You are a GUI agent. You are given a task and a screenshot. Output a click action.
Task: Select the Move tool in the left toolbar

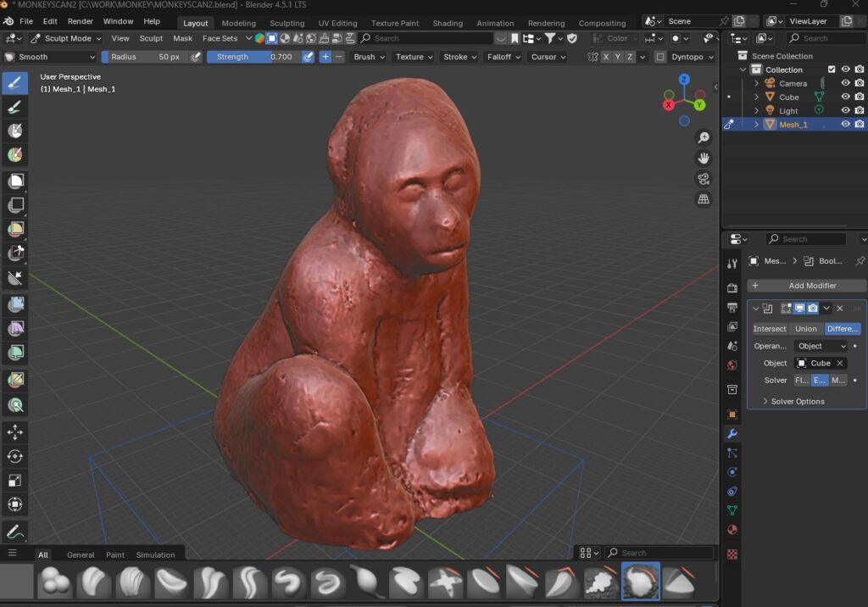[14, 432]
